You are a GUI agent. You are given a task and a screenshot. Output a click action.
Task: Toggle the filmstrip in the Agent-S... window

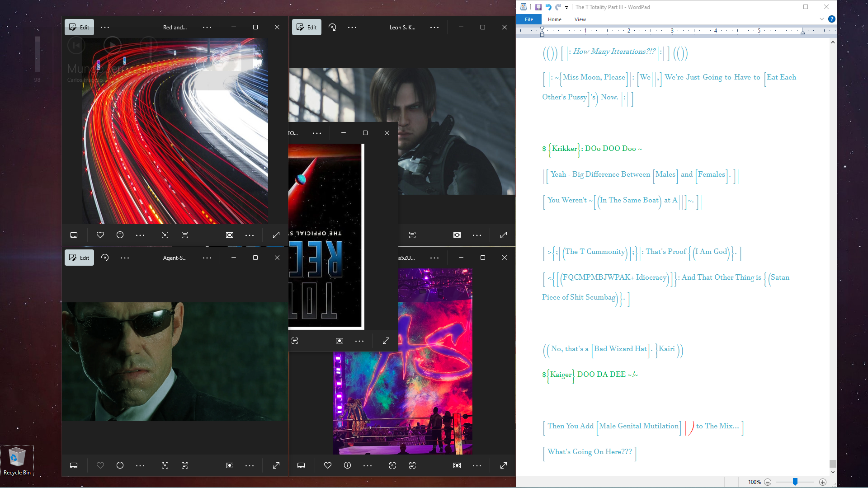pyautogui.click(x=74, y=465)
